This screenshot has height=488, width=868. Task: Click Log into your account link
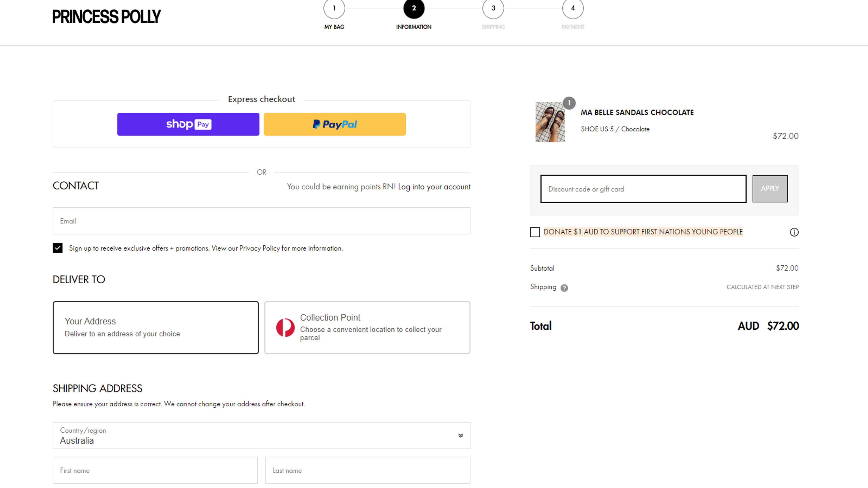click(x=434, y=187)
